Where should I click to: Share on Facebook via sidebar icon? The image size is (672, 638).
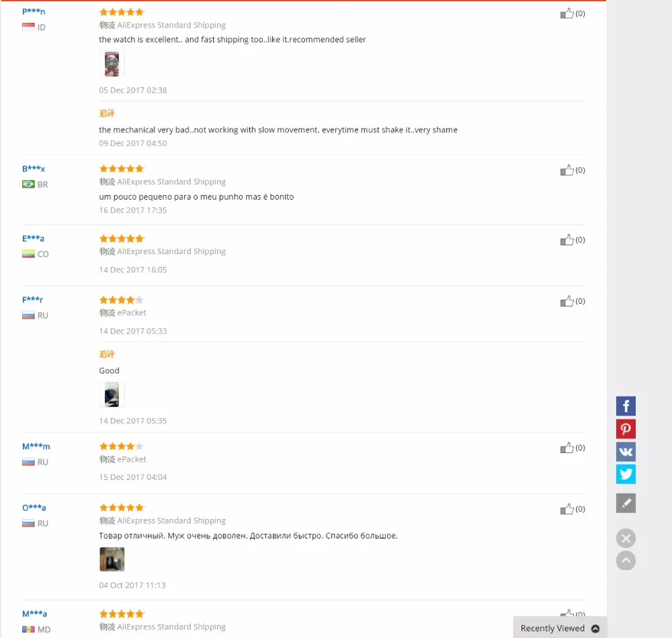point(626,406)
